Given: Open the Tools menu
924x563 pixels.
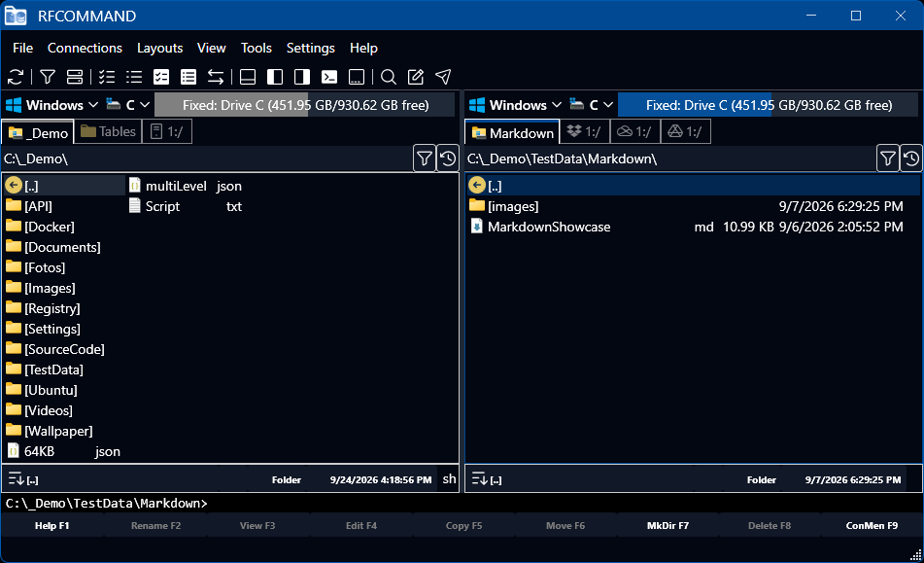Looking at the screenshot, I should point(257,48).
